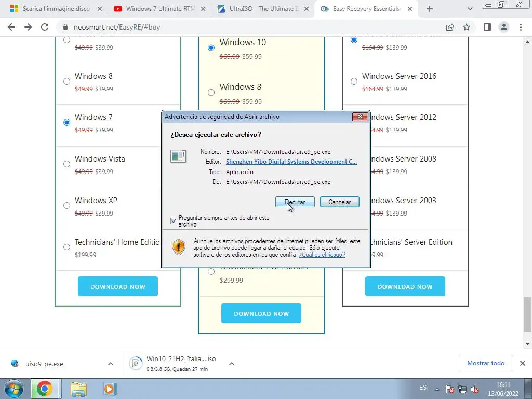Open the ¿Cuál es el riesgo? link
The height and width of the screenshot is (399, 532).
(322, 255)
